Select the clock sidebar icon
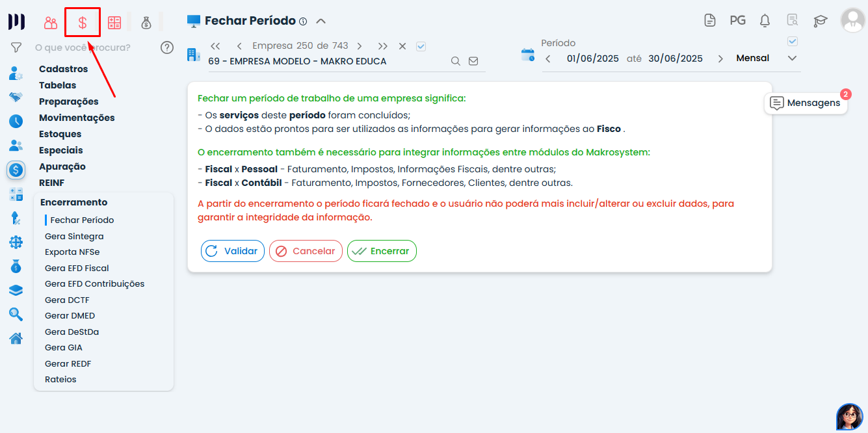This screenshot has width=868, height=433. (16, 121)
